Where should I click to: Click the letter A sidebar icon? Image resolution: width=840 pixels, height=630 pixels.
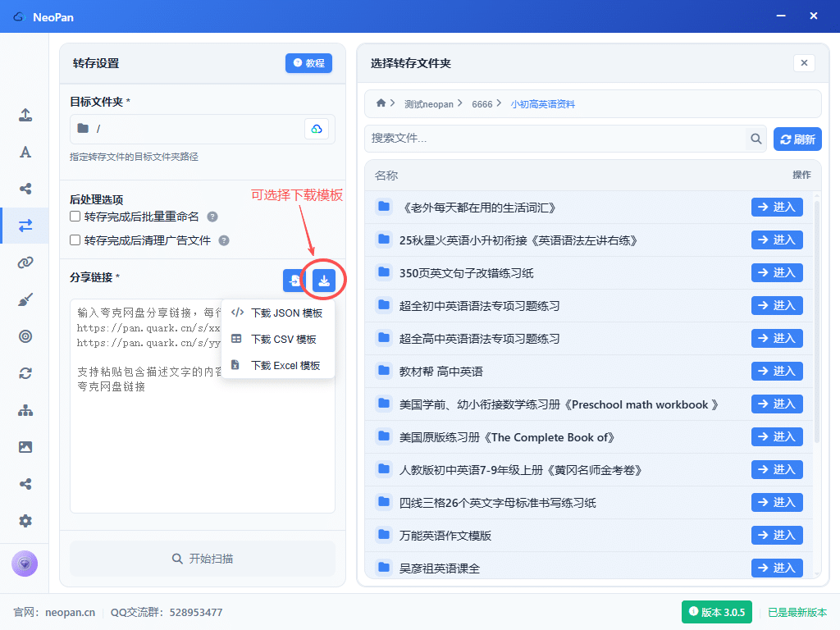click(x=25, y=152)
